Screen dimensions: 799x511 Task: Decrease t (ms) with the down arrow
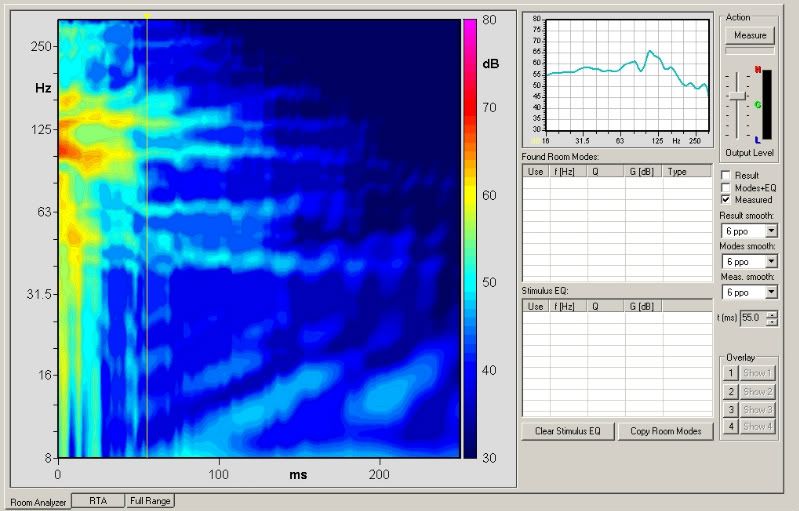point(772,321)
